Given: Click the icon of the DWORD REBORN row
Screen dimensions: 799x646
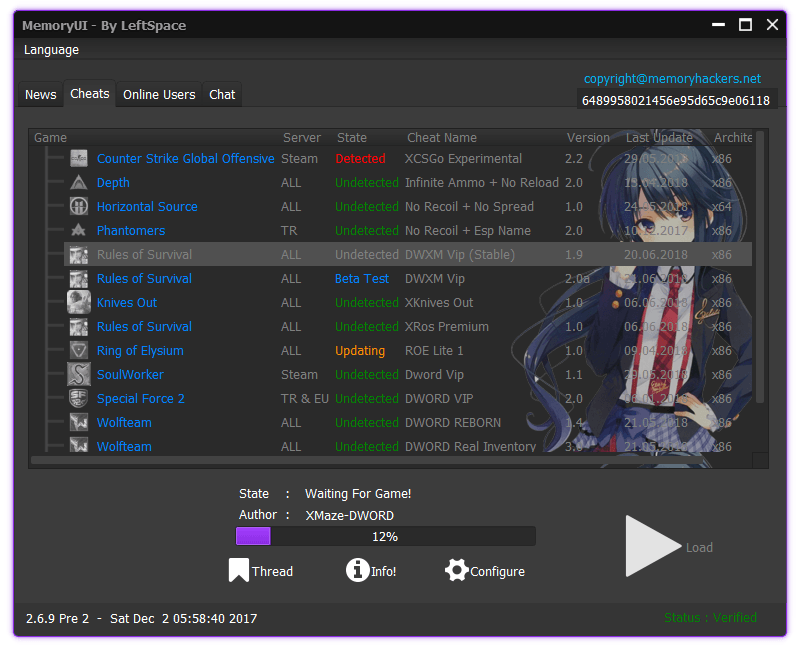Looking at the screenshot, I should [78, 422].
